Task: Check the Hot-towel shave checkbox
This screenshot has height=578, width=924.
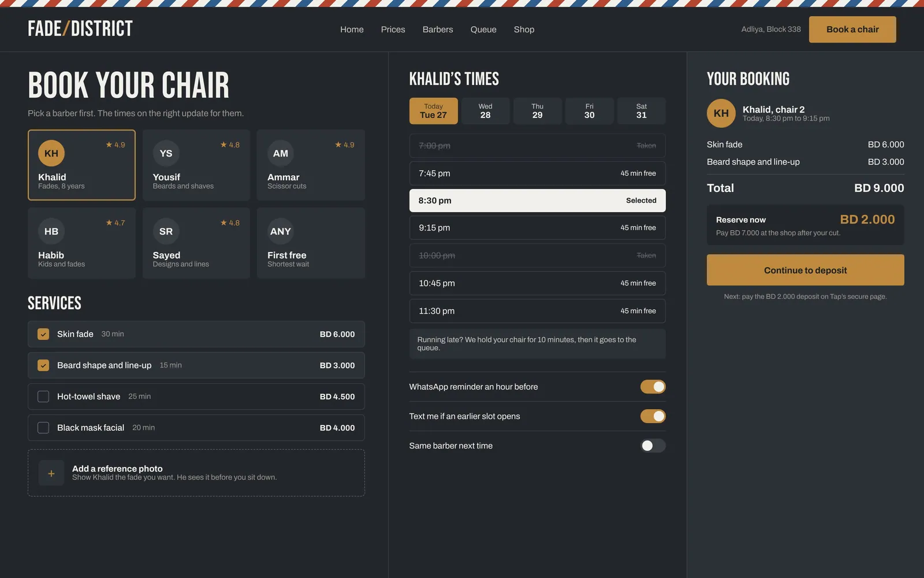Action: [43, 397]
